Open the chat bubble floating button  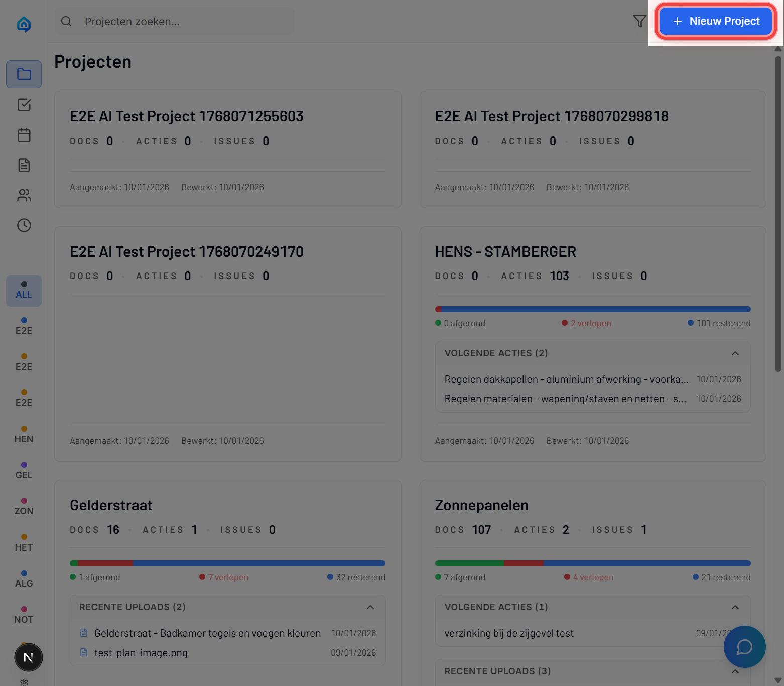tap(744, 646)
